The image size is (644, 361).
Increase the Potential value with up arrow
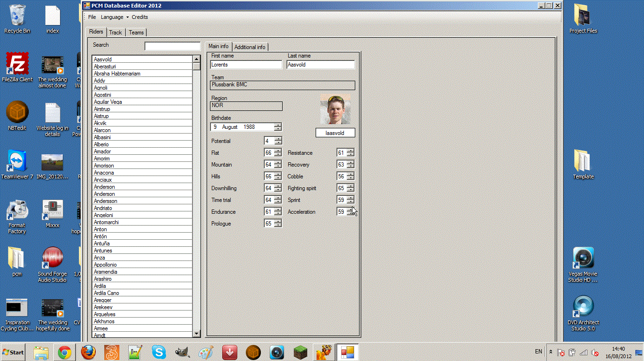[x=278, y=139]
